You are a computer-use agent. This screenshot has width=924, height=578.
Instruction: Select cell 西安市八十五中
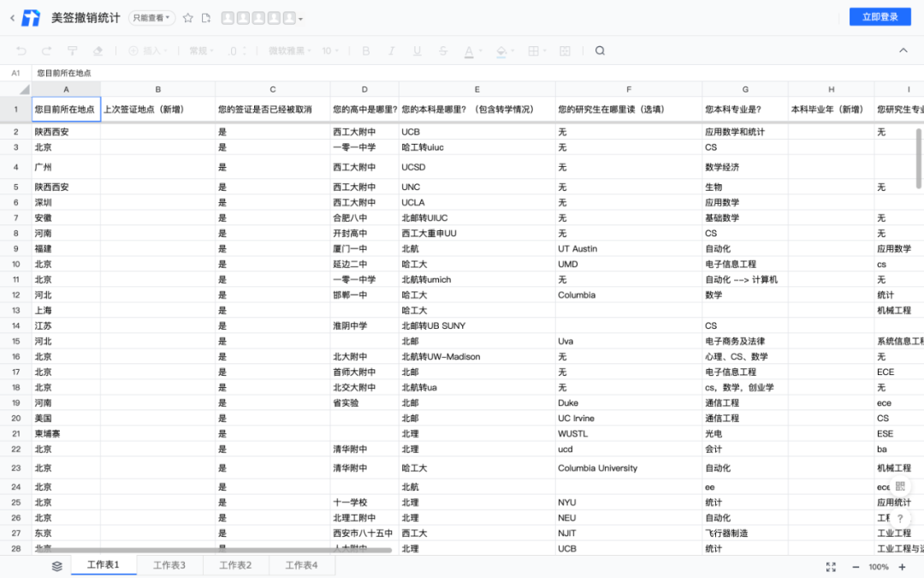tap(364, 533)
